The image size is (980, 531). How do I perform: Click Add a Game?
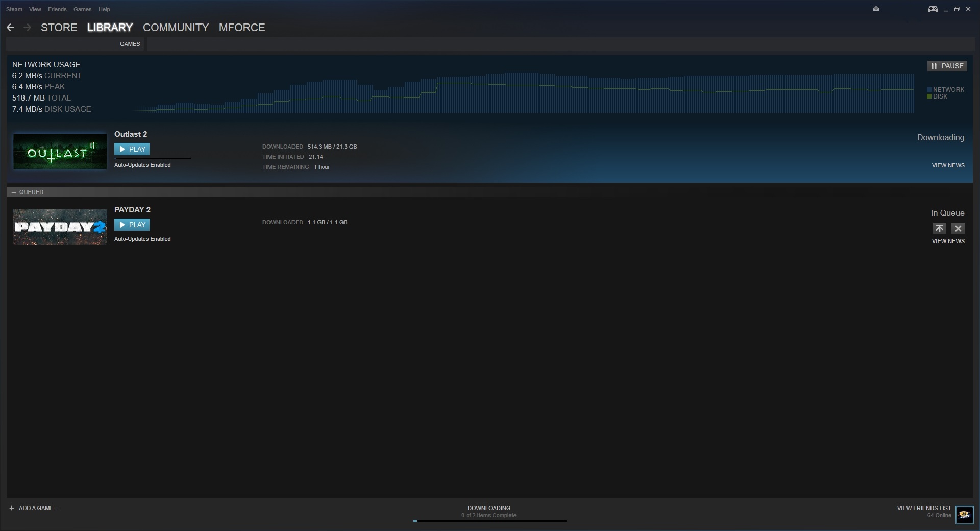coord(34,508)
